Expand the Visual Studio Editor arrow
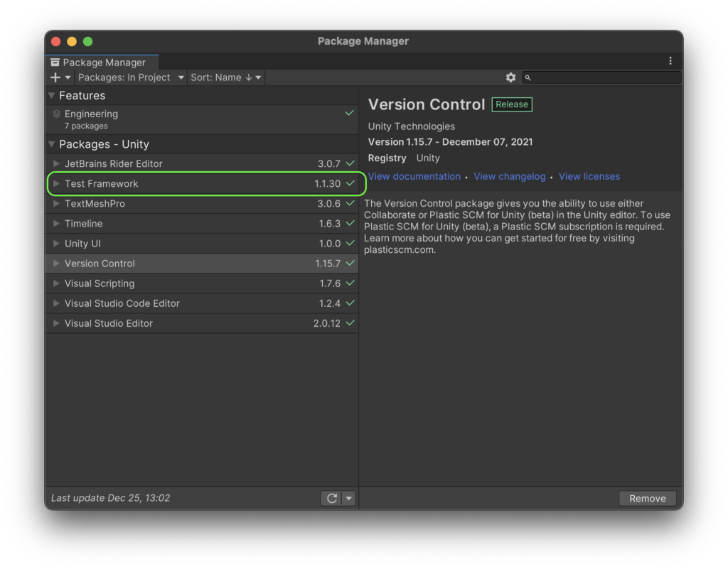 [56, 323]
